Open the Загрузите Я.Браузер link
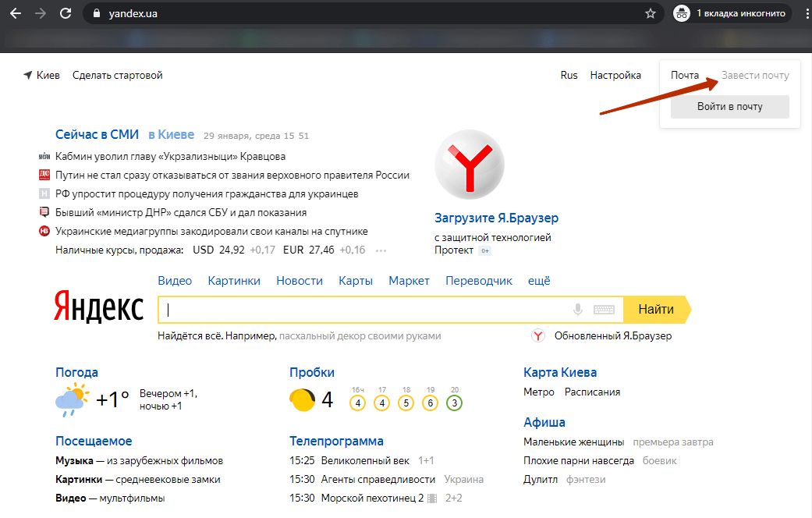The width and height of the screenshot is (812, 518). tap(496, 218)
